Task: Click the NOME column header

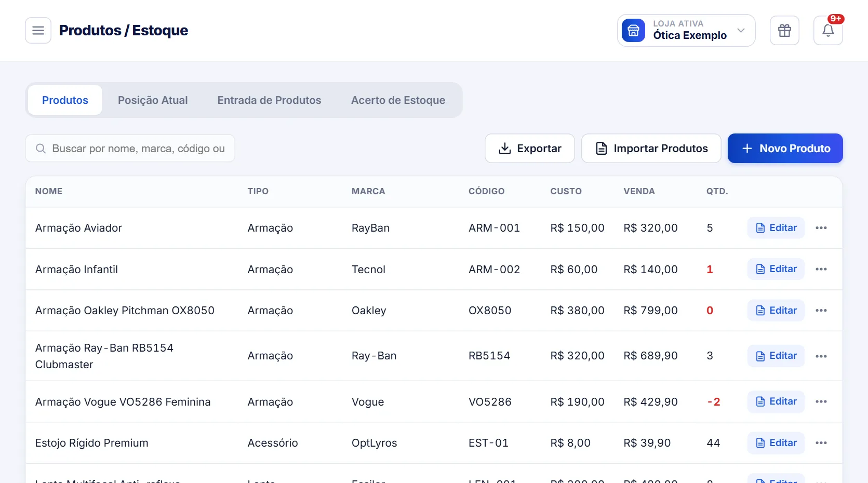Action: (x=49, y=191)
